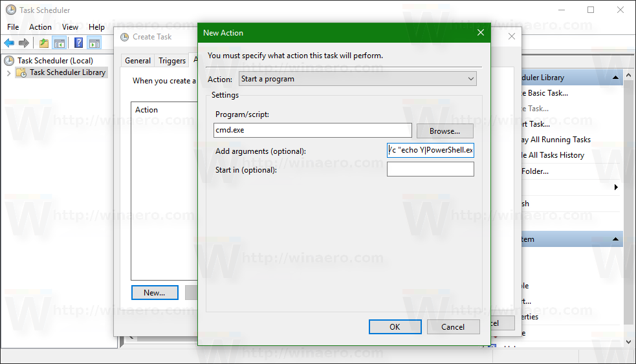Switch to the Triggers tab in Create Task
This screenshot has height=364, width=636.
point(172,61)
